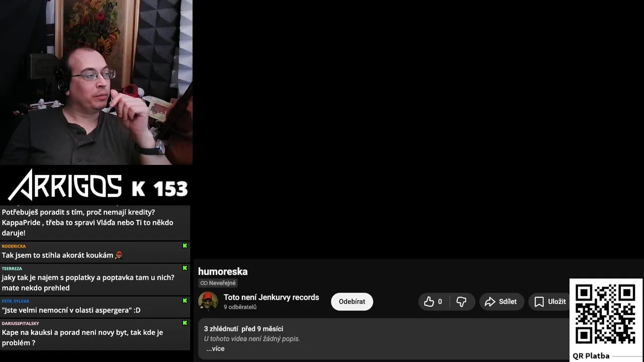Like the humoreska video
Image resolution: width=644 pixels, height=362 pixels.
(434, 302)
